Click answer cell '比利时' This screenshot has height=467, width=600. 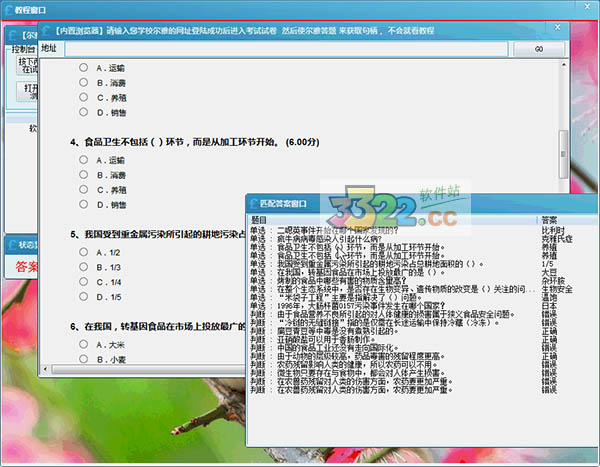pyautogui.click(x=553, y=230)
